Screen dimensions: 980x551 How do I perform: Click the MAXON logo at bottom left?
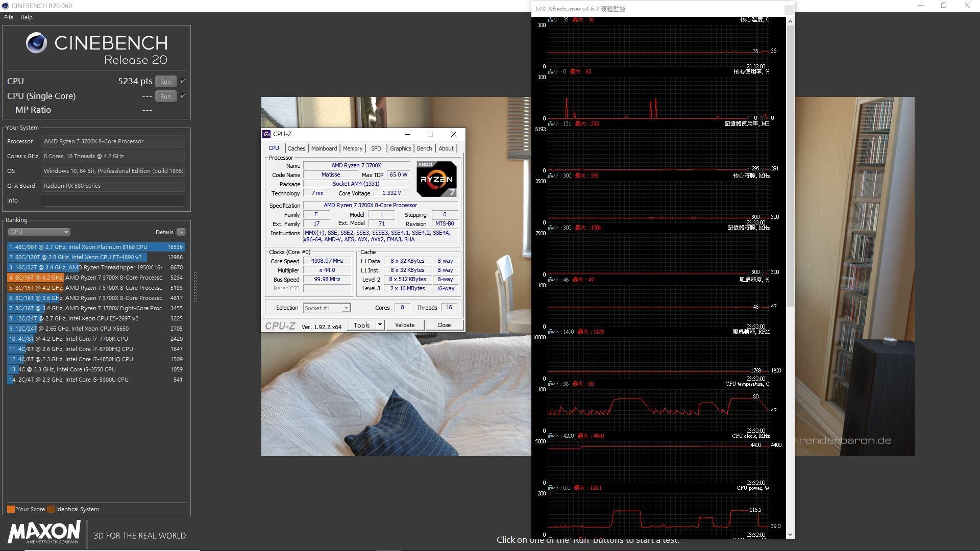pos(43,532)
